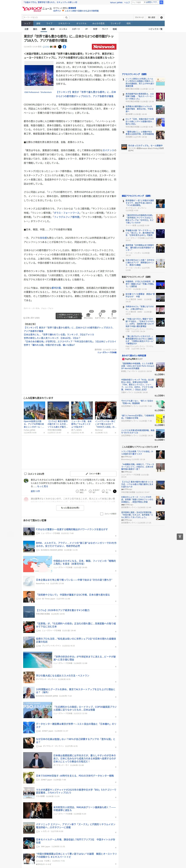Share the first comment on X
This screenshot has height=868, width=186.
pos(114,491)
